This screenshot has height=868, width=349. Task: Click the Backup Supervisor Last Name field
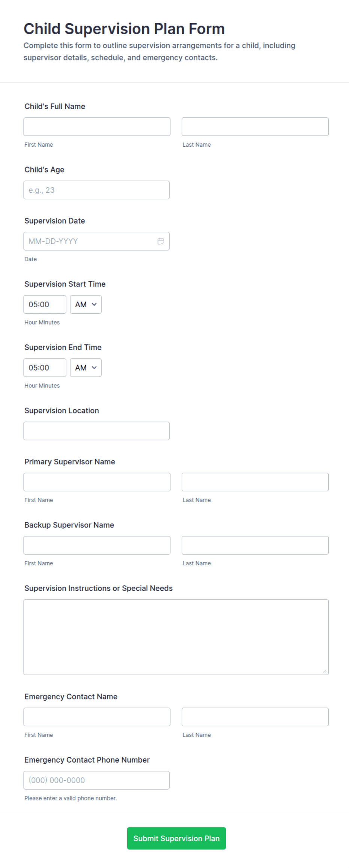pyautogui.click(x=255, y=545)
